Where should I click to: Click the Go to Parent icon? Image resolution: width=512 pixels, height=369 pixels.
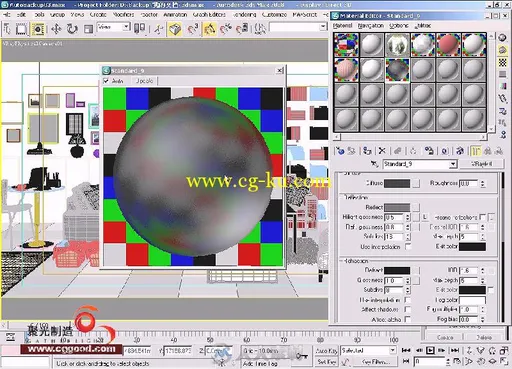488,151
